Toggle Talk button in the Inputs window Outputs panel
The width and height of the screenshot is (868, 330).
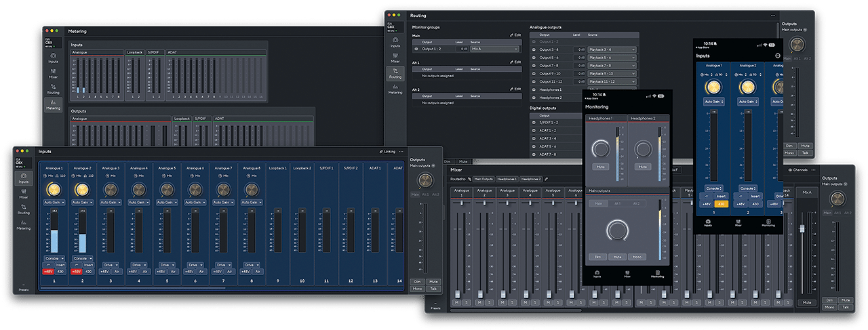click(433, 289)
